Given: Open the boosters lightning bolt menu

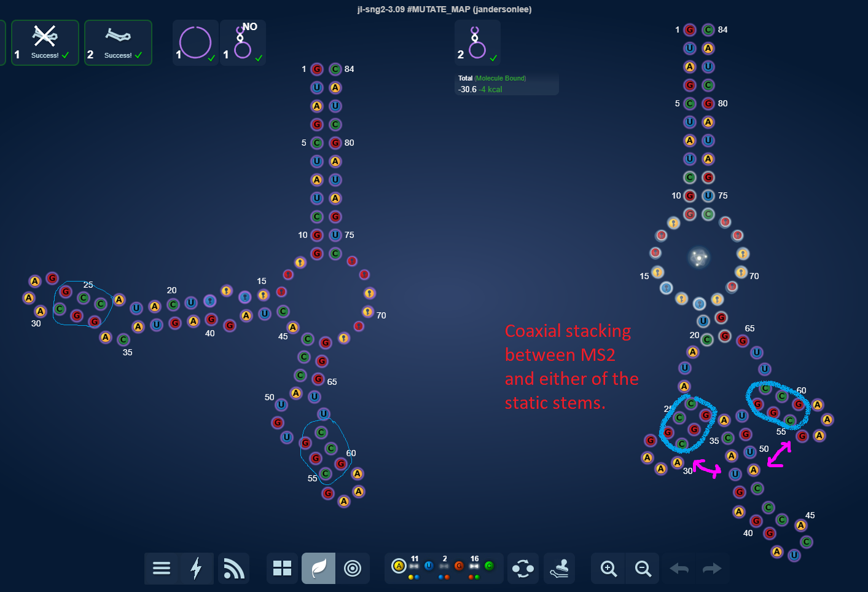Looking at the screenshot, I should [196, 568].
